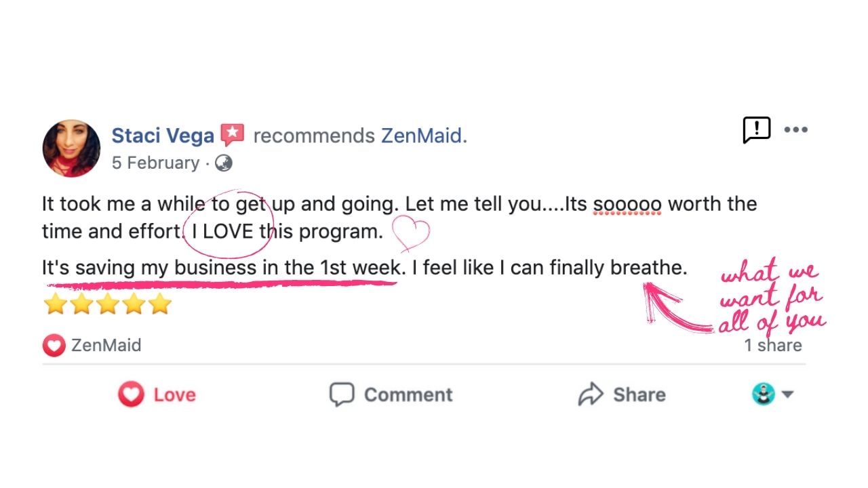The image size is (868, 488).
Task: Click the round avatar icon beside Share
Action: tap(764, 394)
